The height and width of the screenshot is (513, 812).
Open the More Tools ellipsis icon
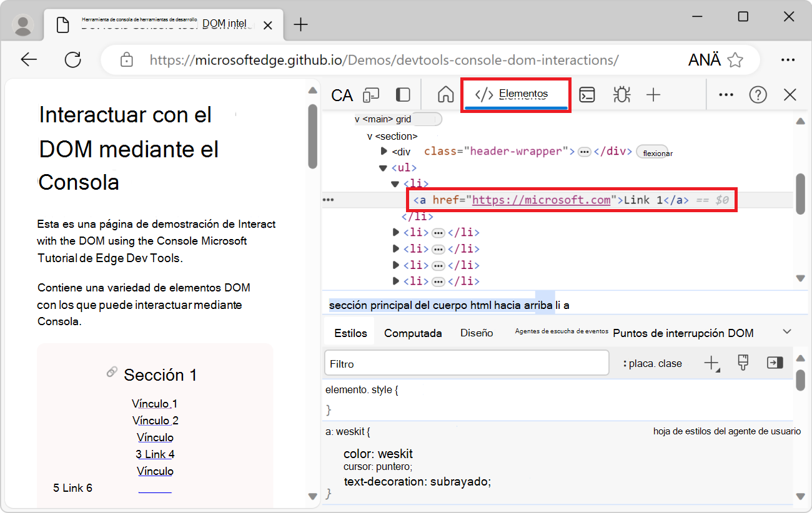click(x=725, y=94)
